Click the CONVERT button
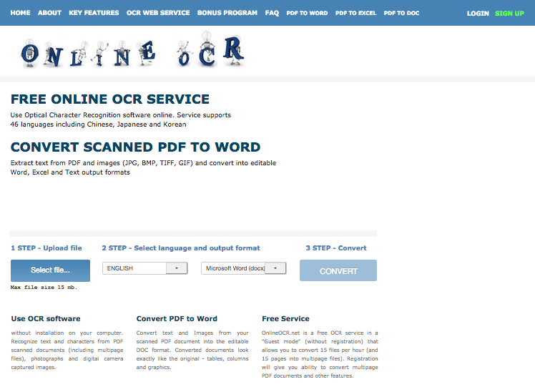Screen dimensions: 535x392 pyautogui.click(x=338, y=270)
